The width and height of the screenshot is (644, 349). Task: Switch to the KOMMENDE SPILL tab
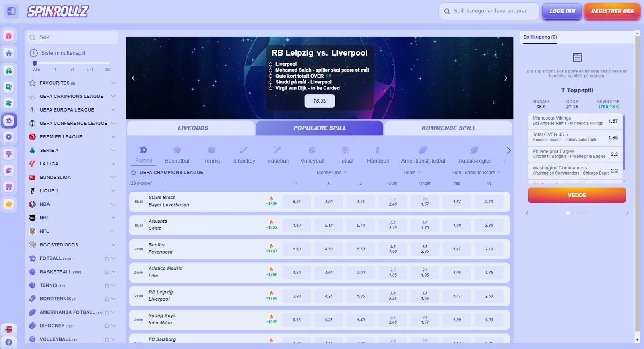pyautogui.click(x=448, y=128)
